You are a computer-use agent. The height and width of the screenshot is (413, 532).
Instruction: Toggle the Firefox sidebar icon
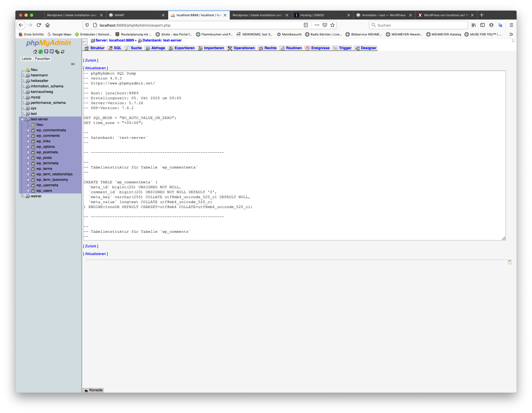coord(483,25)
